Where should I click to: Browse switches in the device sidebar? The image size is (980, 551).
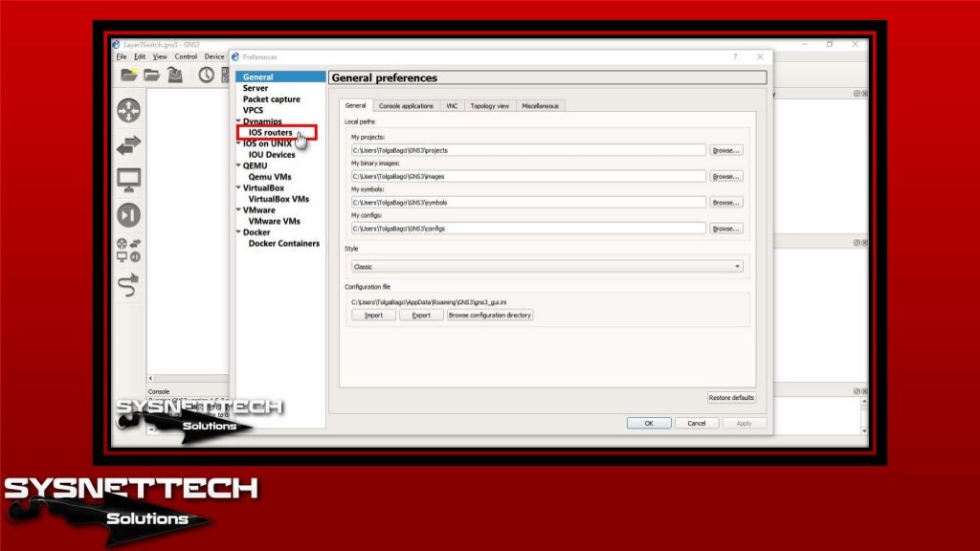coord(129,145)
